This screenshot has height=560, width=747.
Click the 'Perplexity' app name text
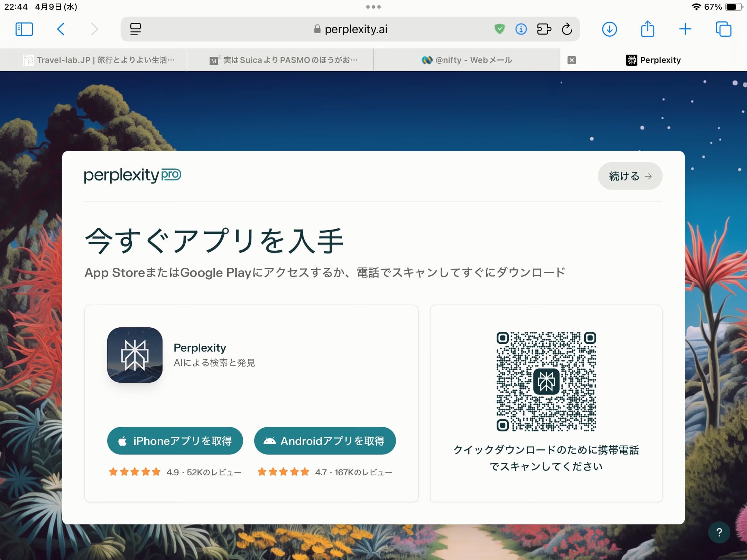point(200,348)
